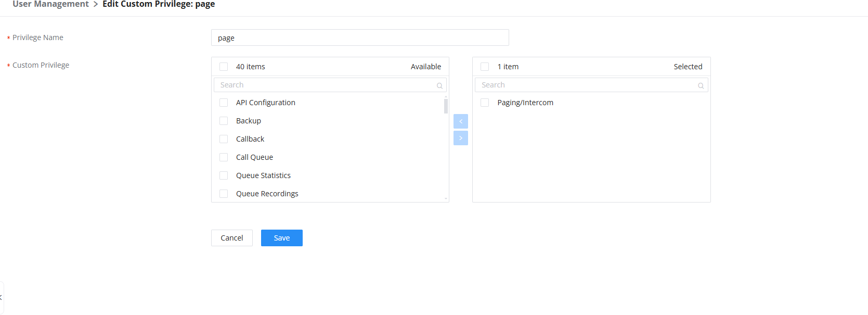Enable the Callback privilege checkbox
The width and height of the screenshot is (868, 315).
224,139
